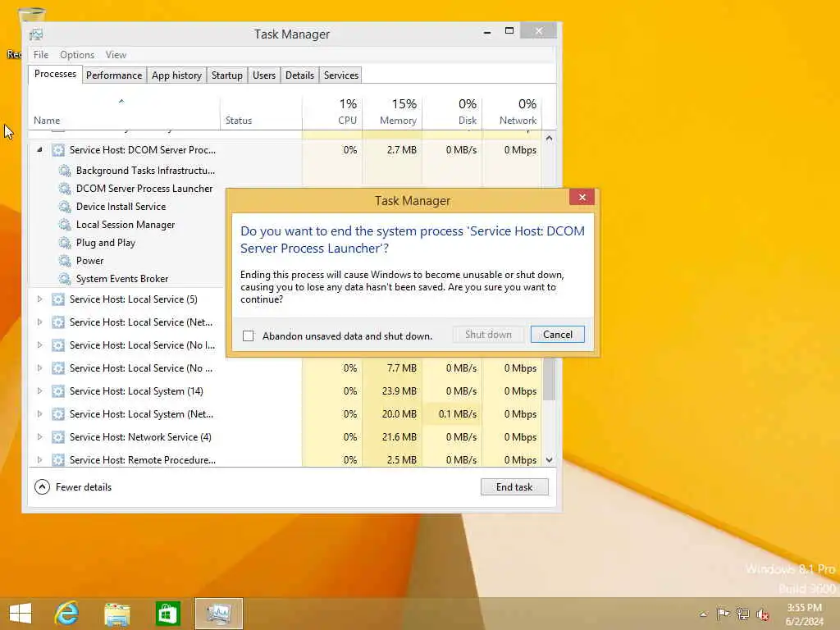Open the Options menu
Image resolution: width=840 pixels, height=630 pixels.
77,55
